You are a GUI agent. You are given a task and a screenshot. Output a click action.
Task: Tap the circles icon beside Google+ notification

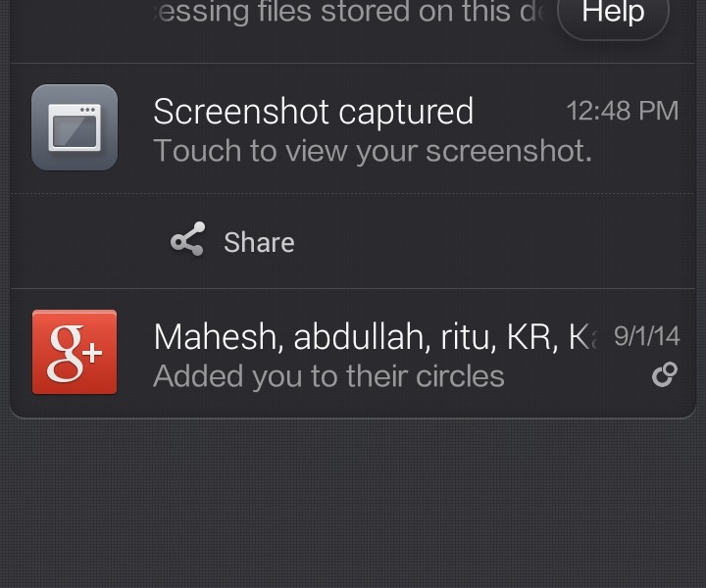pos(665,374)
